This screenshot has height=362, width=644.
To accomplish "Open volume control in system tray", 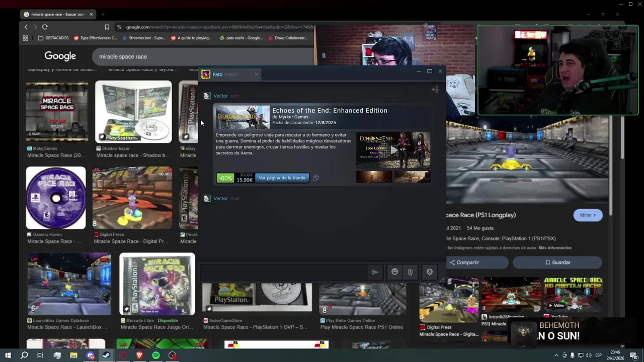I will pyautogui.click(x=589, y=355).
